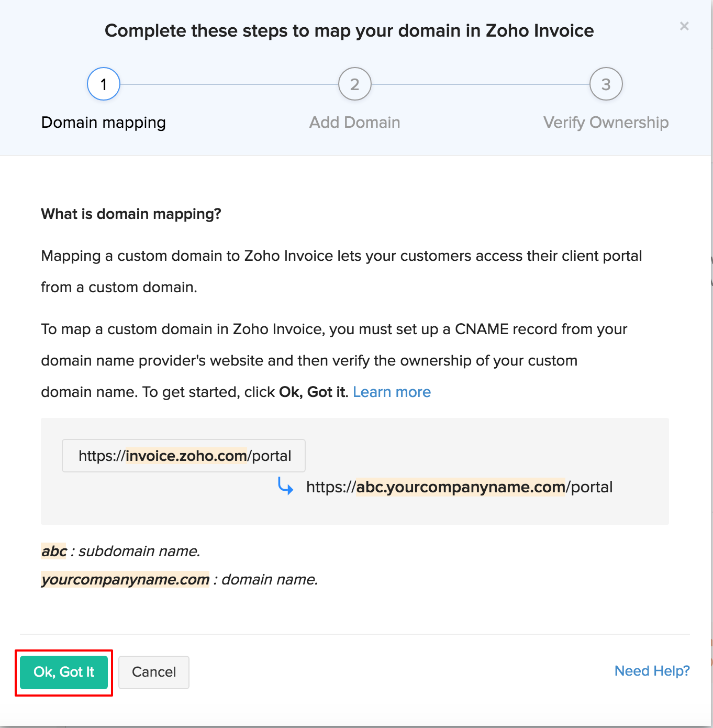Click the step 1 circle
The height and width of the screenshot is (728, 713).
[x=104, y=84]
